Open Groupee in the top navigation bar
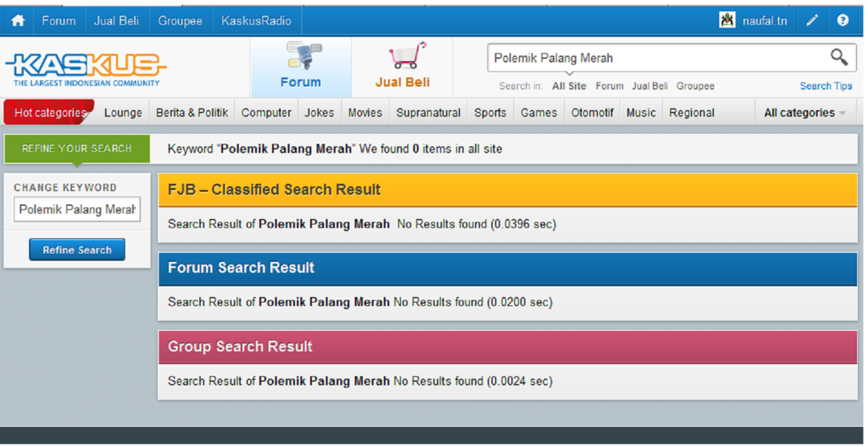Image resolution: width=868 pixels, height=447 pixels. (180, 20)
